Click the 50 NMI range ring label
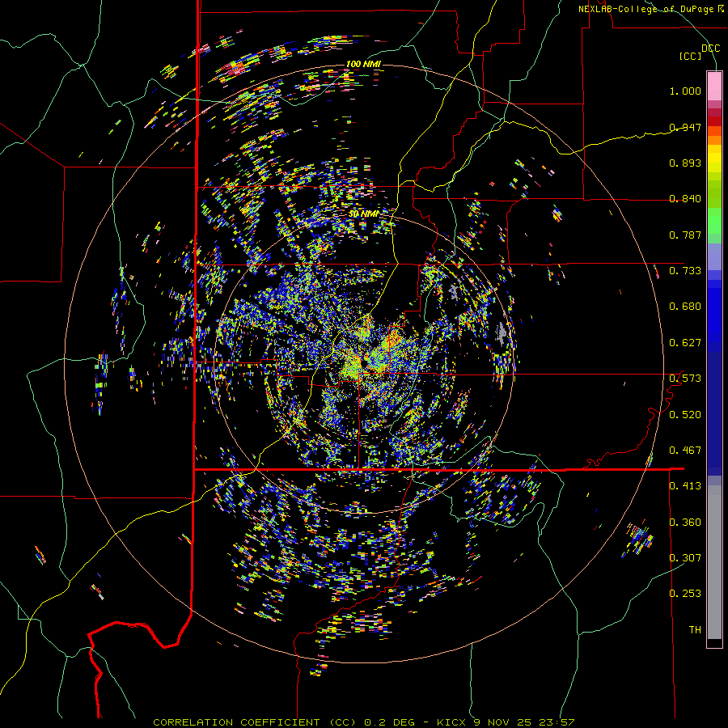This screenshot has width=728, height=728. [x=364, y=214]
